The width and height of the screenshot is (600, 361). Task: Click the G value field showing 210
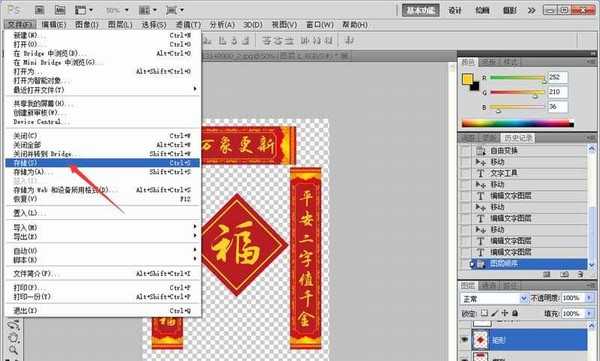[558, 92]
